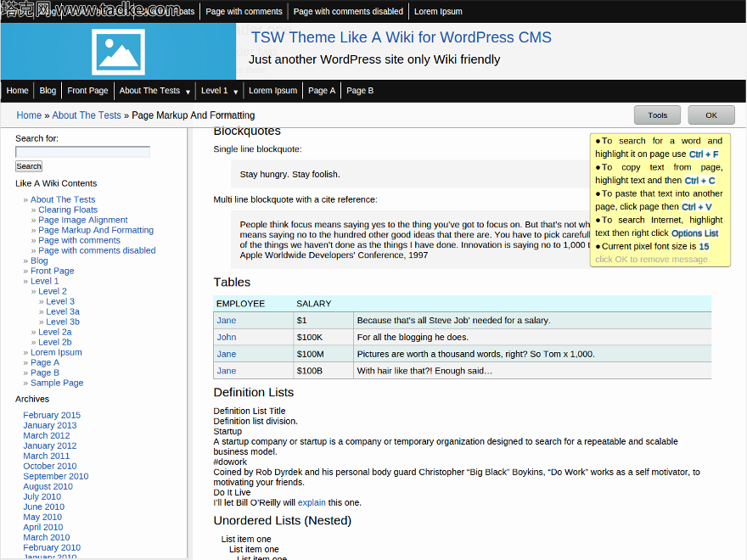The image size is (747, 560).
Task: Click the site logo image placeholder
Action: 118,52
